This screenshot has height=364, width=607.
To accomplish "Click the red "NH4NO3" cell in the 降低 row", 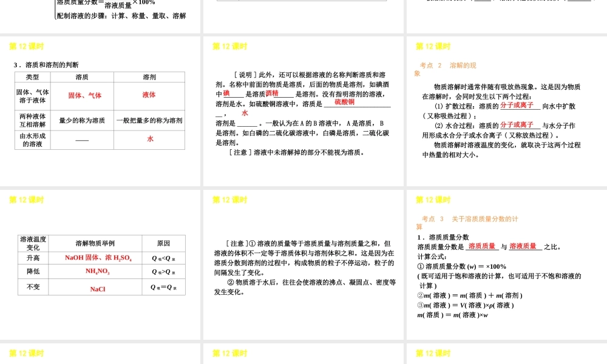I will 97,271.
